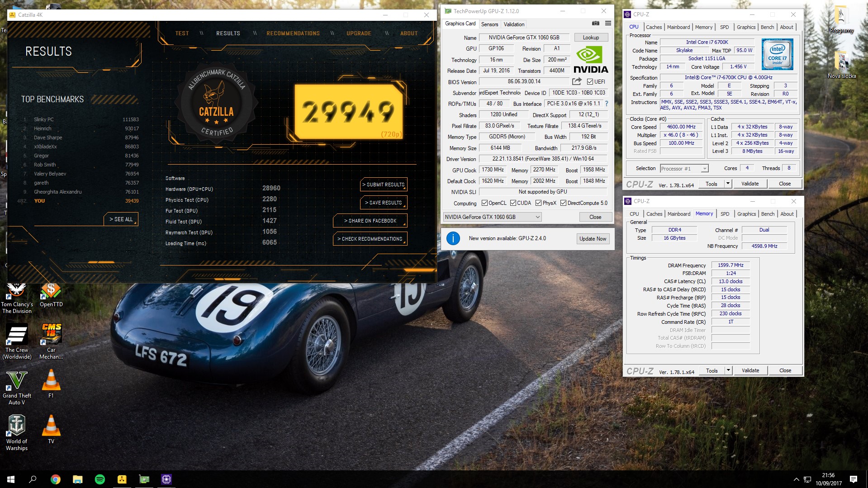Click the GPU-Z screenshot camera icon
This screenshot has width=868, height=488.
tap(595, 24)
